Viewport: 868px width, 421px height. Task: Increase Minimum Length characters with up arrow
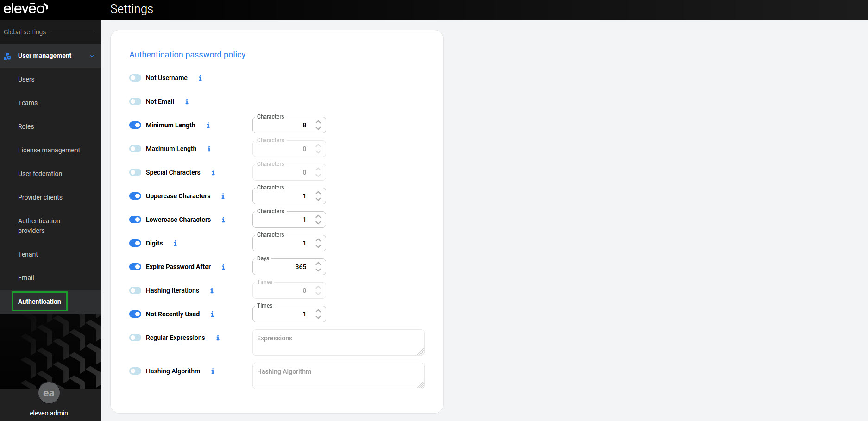[318, 122]
